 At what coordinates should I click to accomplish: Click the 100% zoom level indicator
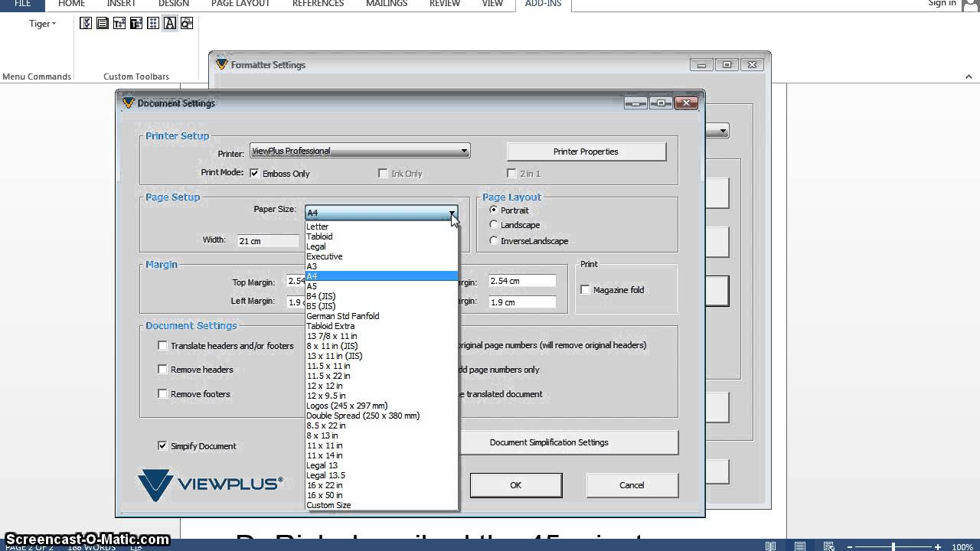[962, 546]
